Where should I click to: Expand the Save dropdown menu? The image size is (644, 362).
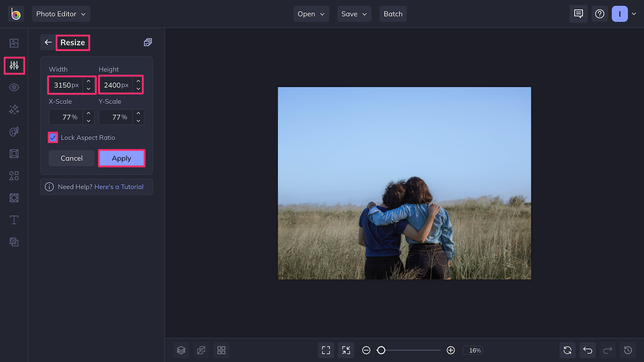click(x=354, y=14)
